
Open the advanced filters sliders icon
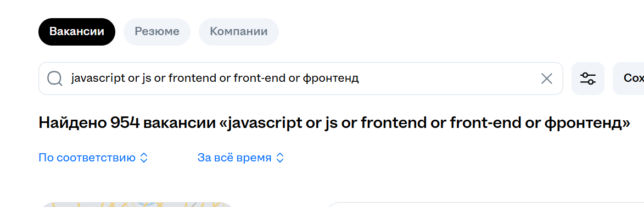tap(588, 79)
